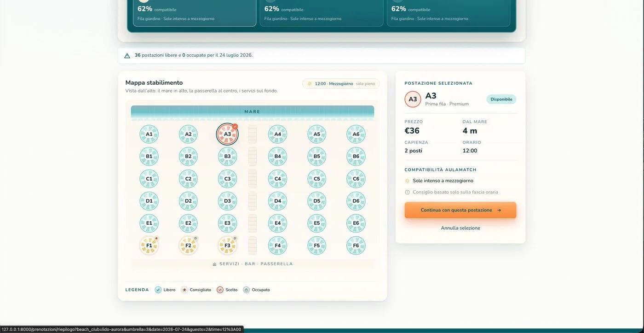Select umbrella E3
644x333 pixels.
tap(227, 223)
